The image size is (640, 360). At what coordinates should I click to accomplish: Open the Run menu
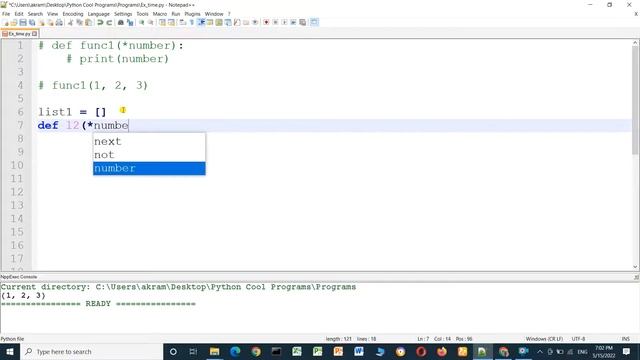click(x=176, y=14)
